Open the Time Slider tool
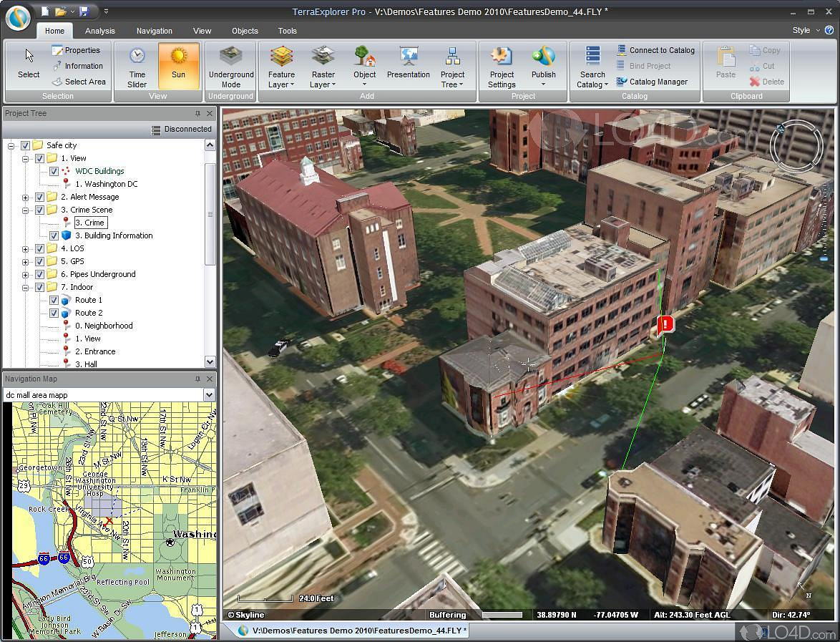This screenshot has height=642, width=840. pyautogui.click(x=135, y=66)
